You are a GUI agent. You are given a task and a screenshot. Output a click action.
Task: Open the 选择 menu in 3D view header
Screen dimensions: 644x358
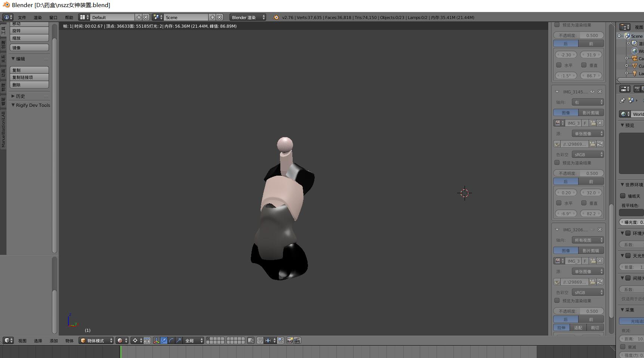[x=38, y=341]
